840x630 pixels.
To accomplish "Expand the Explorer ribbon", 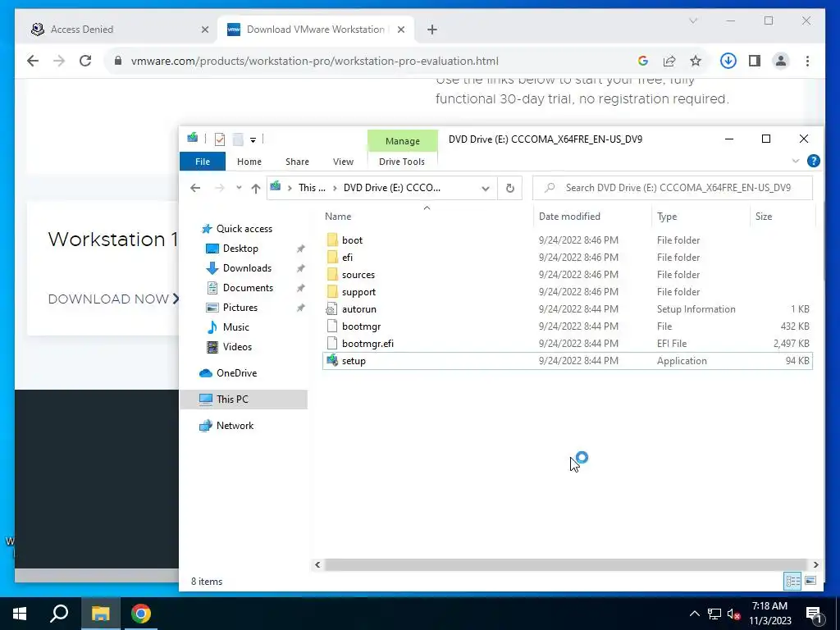I will coord(796,161).
